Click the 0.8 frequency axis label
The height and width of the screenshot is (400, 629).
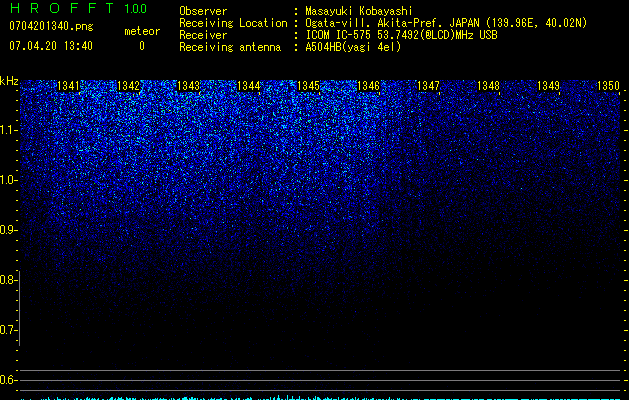pos(7,280)
